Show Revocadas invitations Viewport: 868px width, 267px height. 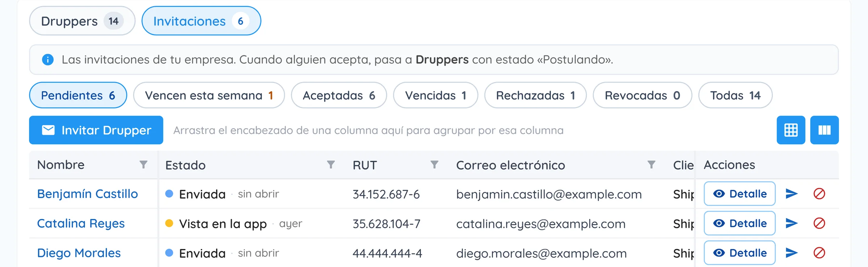(x=642, y=95)
